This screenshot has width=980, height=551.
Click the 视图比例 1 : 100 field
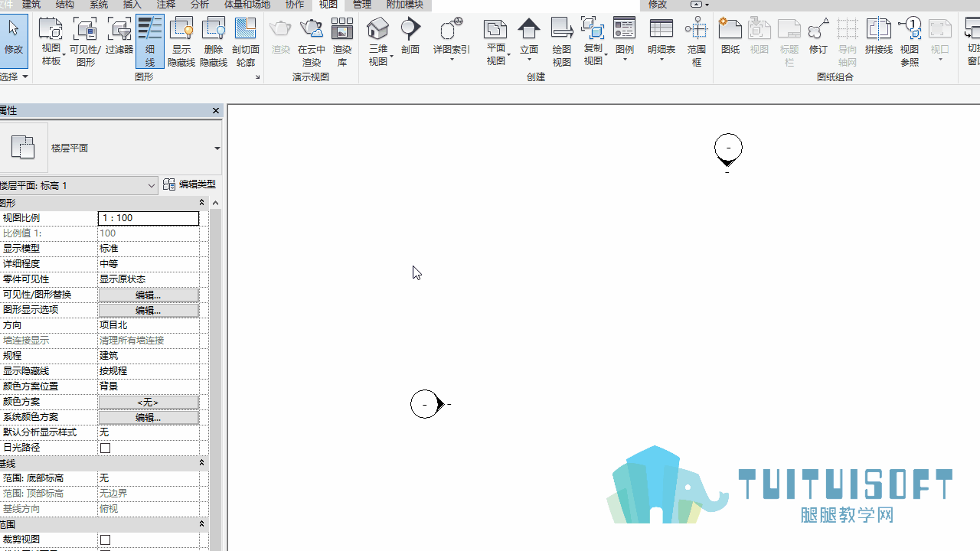point(149,218)
